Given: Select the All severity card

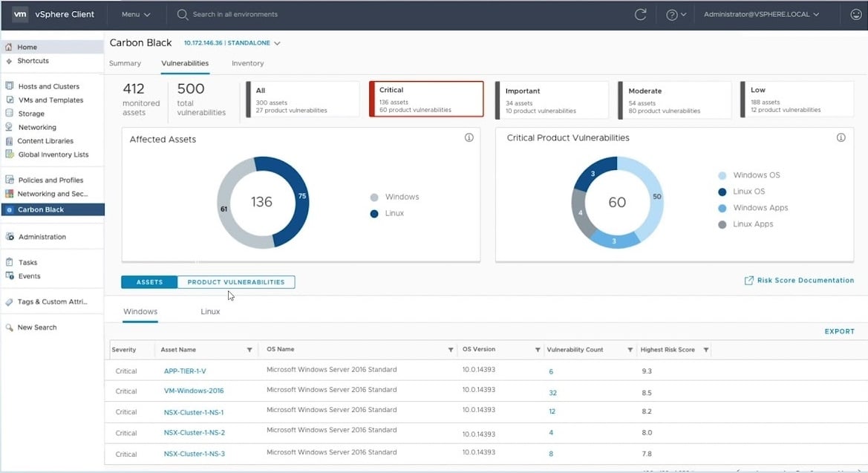Looking at the screenshot, I should [303, 100].
